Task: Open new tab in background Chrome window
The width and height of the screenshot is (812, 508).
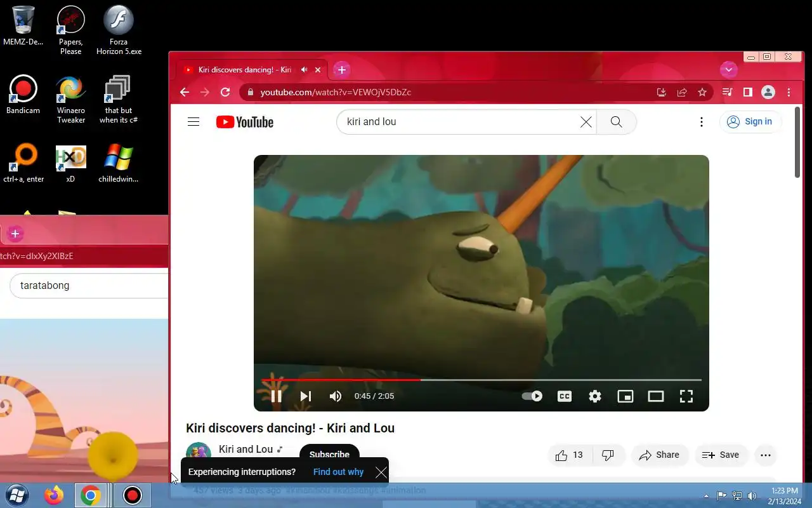Action: click(x=15, y=234)
